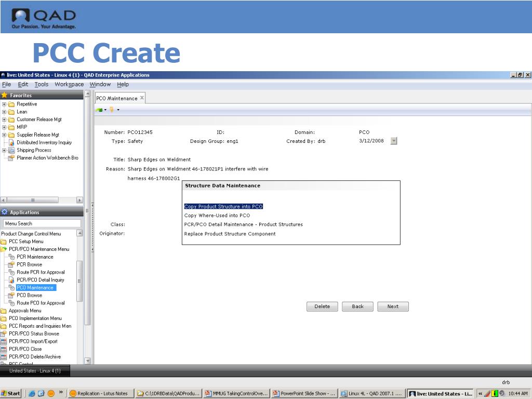Expand Supplier Release Mgt folder
The image size is (532, 399).
pos(4,135)
